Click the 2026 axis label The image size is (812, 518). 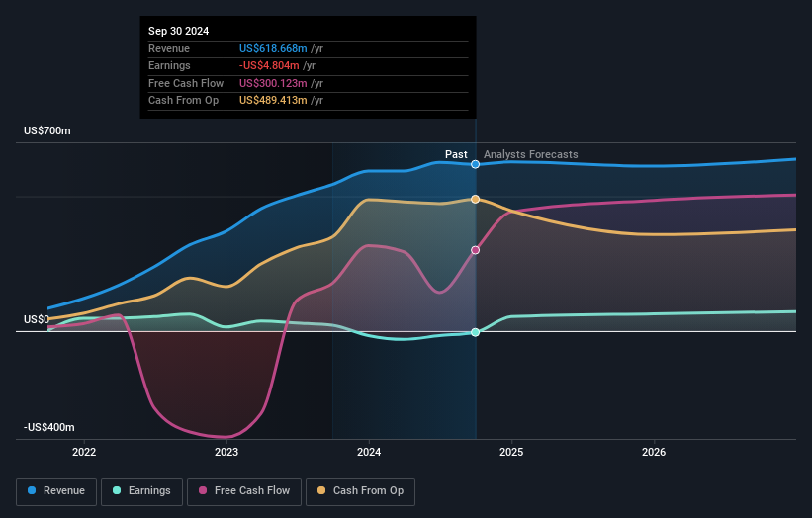point(654,452)
